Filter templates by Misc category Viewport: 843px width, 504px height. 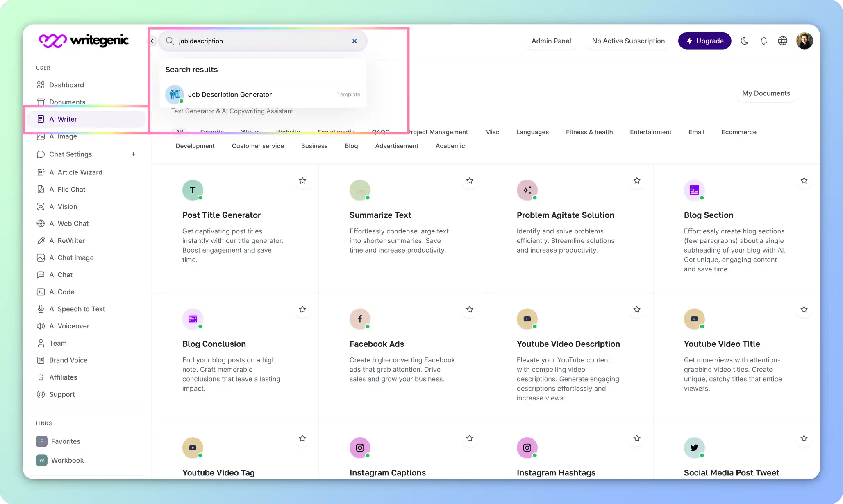click(492, 132)
